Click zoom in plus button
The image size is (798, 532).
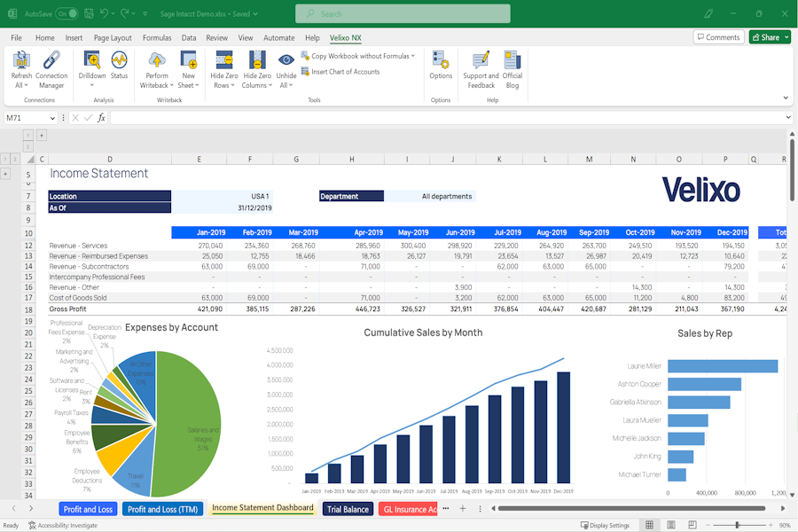click(771, 525)
